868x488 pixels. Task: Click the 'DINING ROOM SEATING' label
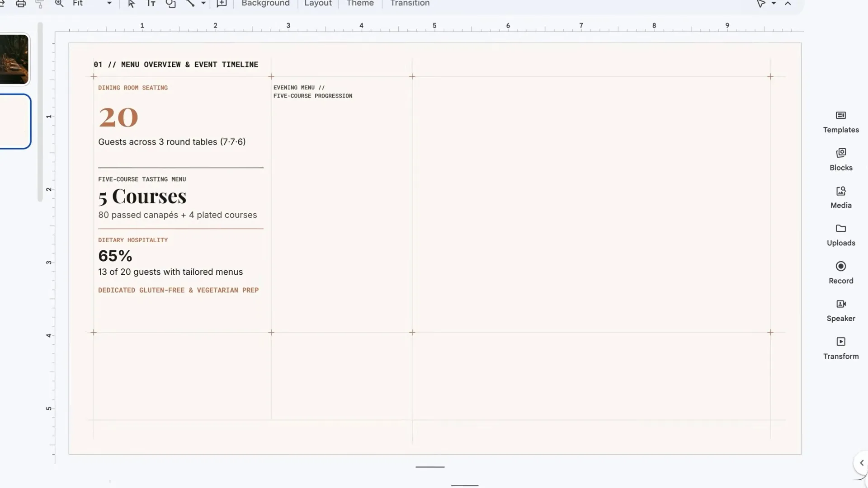(133, 88)
